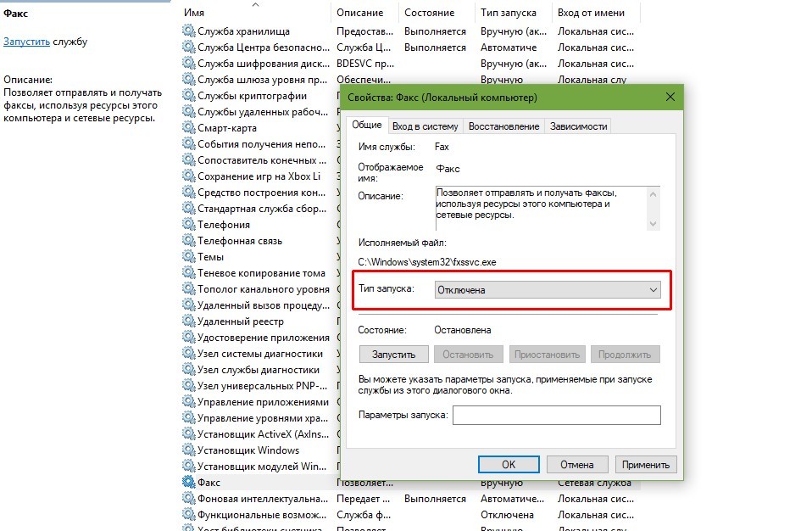Confirm with the OK button
Image resolution: width=812 pixels, height=531 pixels.
[509, 464]
